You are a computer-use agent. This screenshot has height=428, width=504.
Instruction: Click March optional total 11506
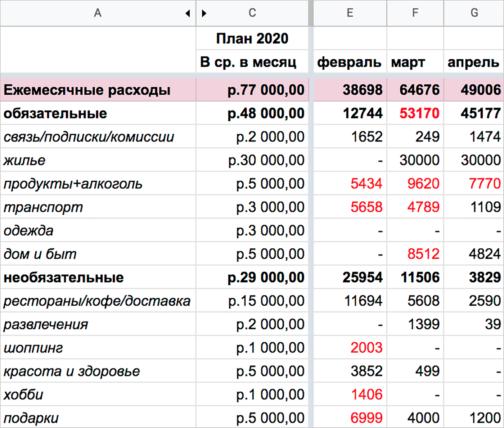[x=420, y=277]
